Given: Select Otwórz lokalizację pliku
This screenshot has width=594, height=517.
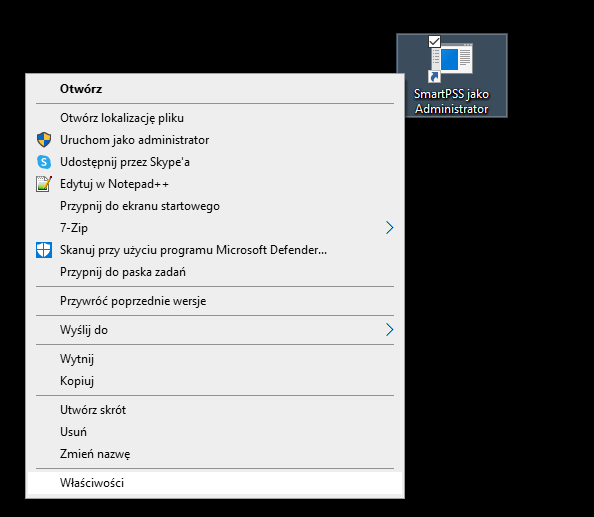Looking at the screenshot, I should click(x=215, y=118).
